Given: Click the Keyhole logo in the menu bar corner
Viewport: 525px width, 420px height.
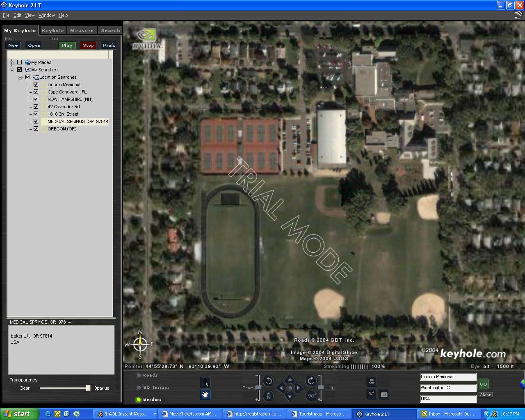Looking at the screenshot, I should 518,15.
